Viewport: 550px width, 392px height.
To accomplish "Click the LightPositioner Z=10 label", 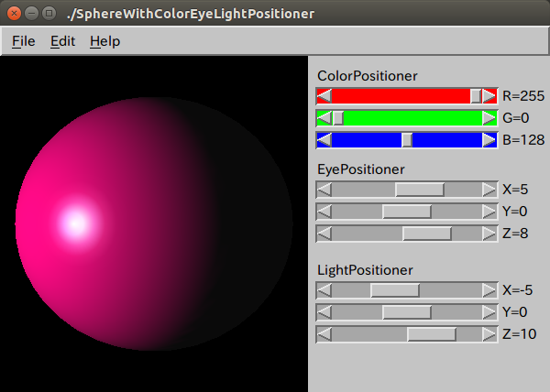I will point(519,334).
